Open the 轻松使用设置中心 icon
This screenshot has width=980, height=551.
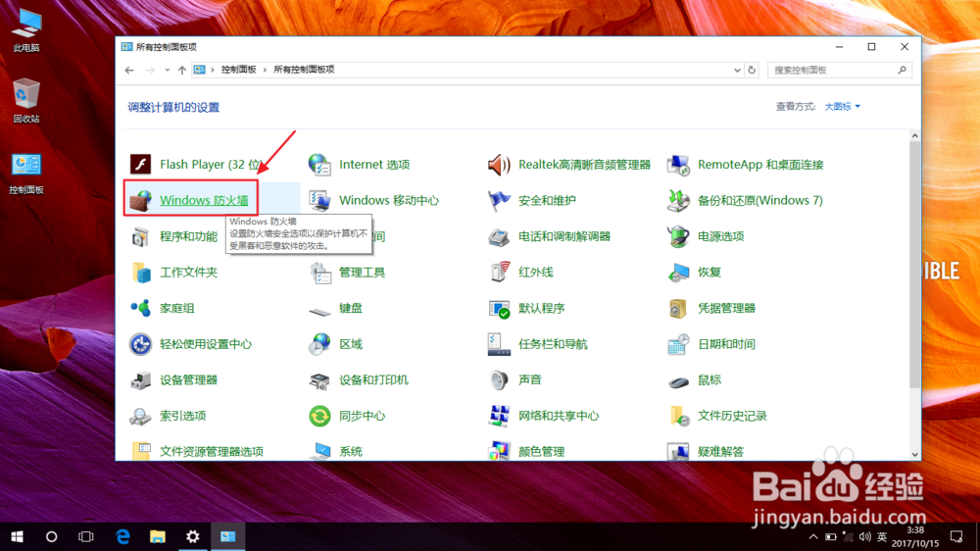140,344
